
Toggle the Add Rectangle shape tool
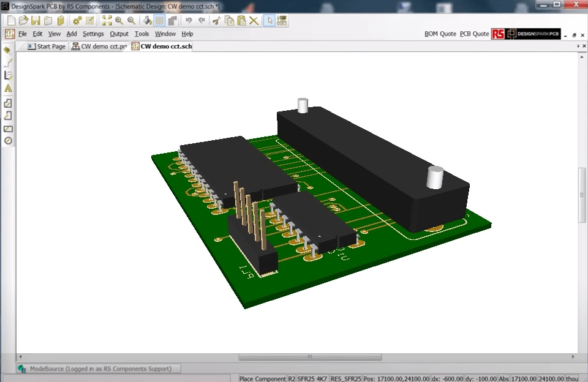[8, 129]
